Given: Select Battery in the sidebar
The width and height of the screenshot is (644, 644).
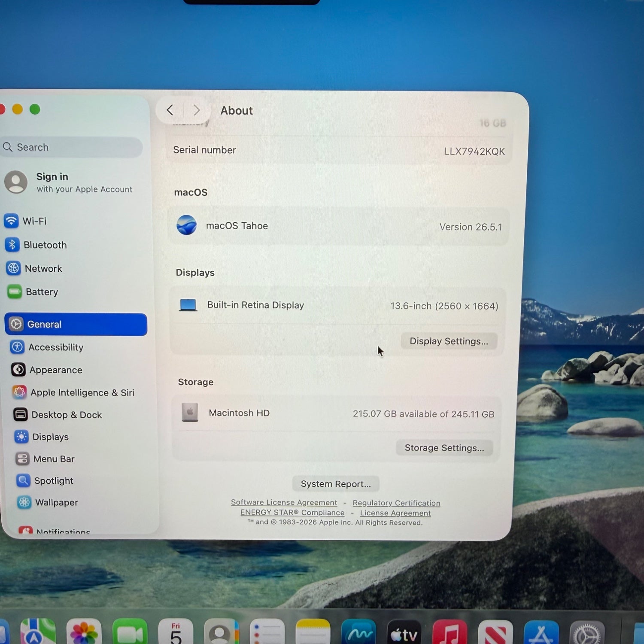Looking at the screenshot, I should (76, 292).
